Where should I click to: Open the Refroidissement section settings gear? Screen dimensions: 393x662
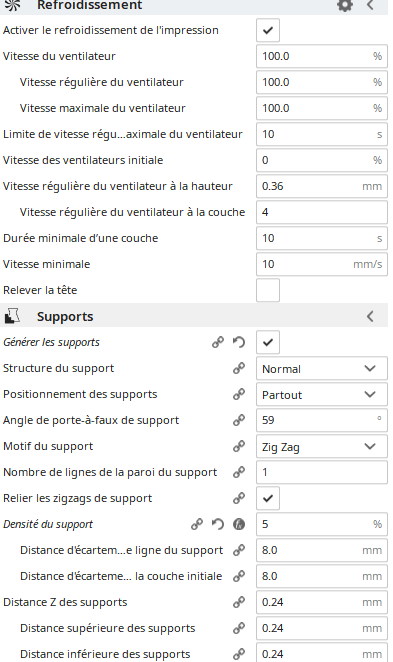[345, 5]
